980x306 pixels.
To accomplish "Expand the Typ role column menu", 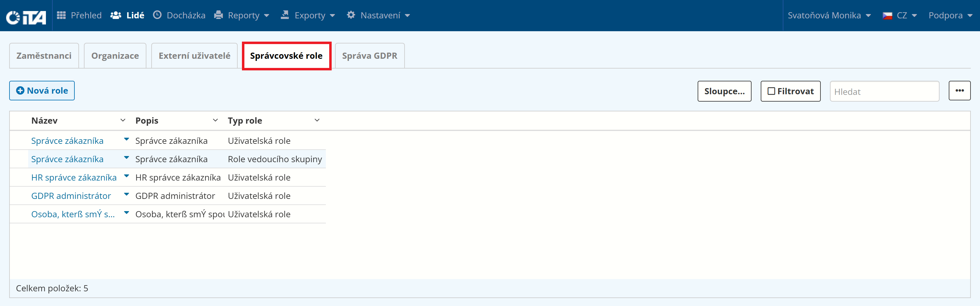I will (x=317, y=120).
